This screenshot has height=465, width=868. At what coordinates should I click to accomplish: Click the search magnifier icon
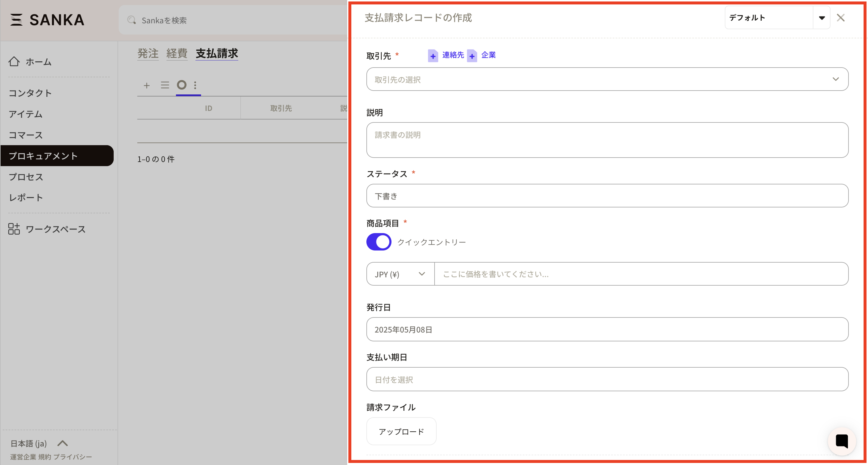[131, 20]
